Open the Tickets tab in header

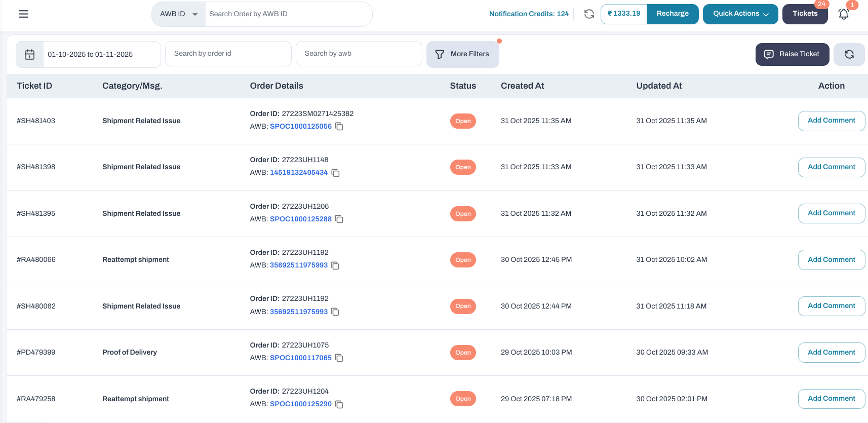point(805,14)
